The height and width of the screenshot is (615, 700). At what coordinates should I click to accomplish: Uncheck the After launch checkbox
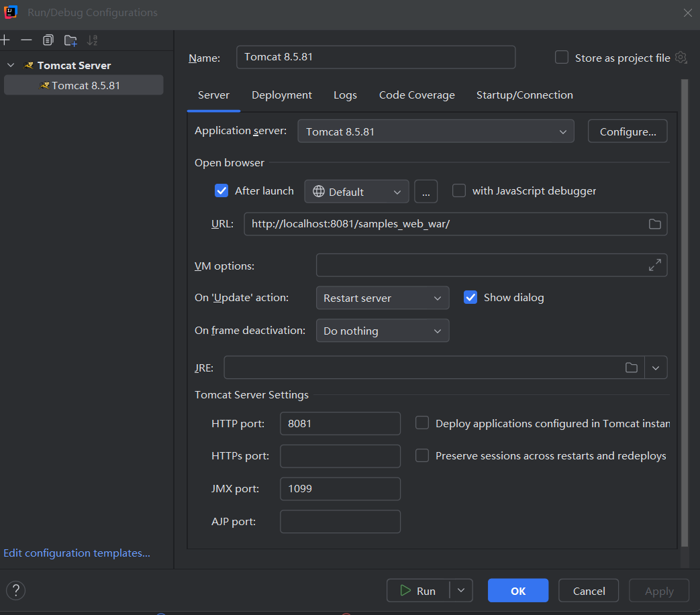[221, 191]
